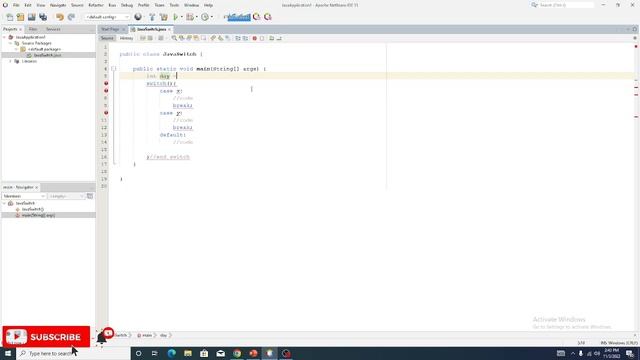This screenshot has width=640, height=360.
Task: Open Google Chrome from the taskbar
Action: [x=237, y=353]
